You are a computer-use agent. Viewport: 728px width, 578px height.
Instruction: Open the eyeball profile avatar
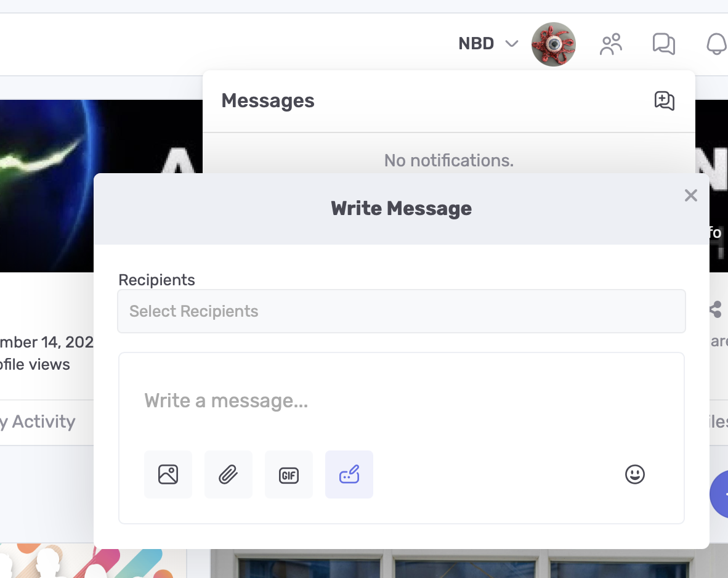554,44
